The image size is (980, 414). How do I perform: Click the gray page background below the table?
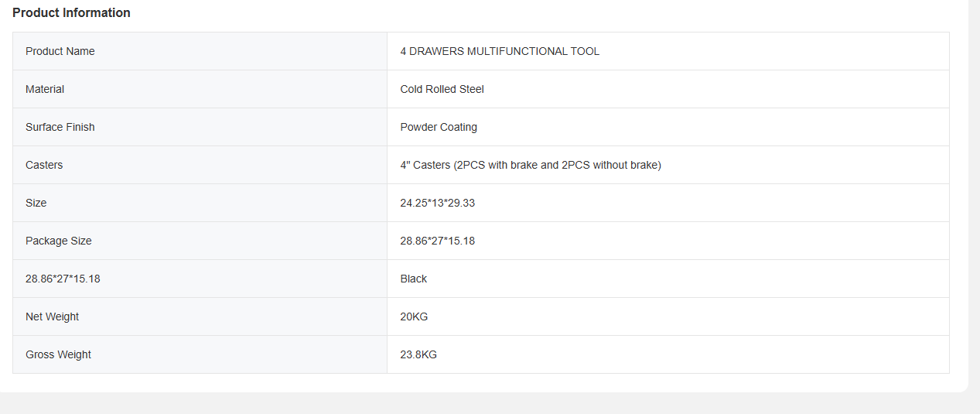pyautogui.click(x=490, y=403)
